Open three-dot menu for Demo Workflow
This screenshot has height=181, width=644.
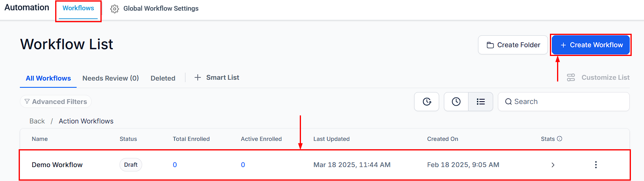click(596, 165)
